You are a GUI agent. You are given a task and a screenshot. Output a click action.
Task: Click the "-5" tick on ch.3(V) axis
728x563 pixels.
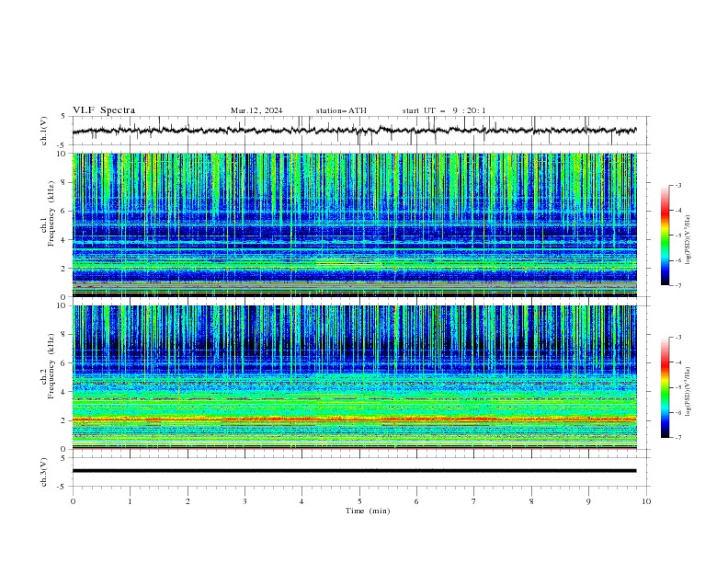pos(62,487)
